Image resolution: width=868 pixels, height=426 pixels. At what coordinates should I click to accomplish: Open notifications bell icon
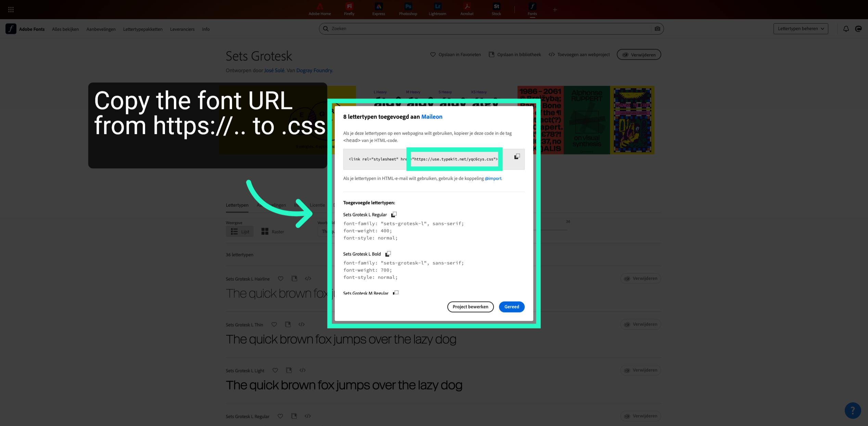coord(846,29)
